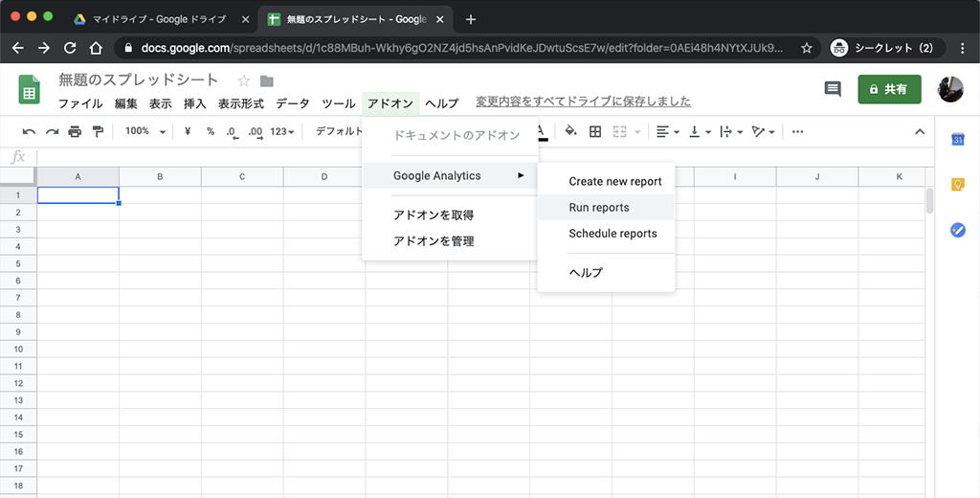Image resolution: width=980 pixels, height=498 pixels.
Task: Click the Sheets home logo icon
Action: click(29, 89)
